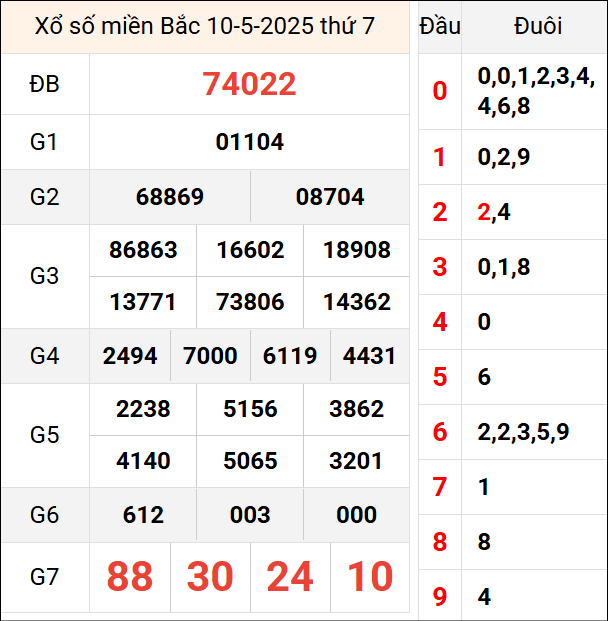Click G2 number 08704
Image resolution: width=608 pixels, height=621 pixels.
pyautogui.click(x=329, y=197)
